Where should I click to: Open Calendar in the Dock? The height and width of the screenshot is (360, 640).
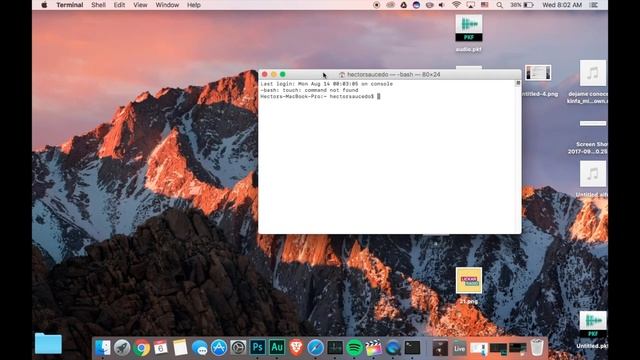(x=160, y=348)
